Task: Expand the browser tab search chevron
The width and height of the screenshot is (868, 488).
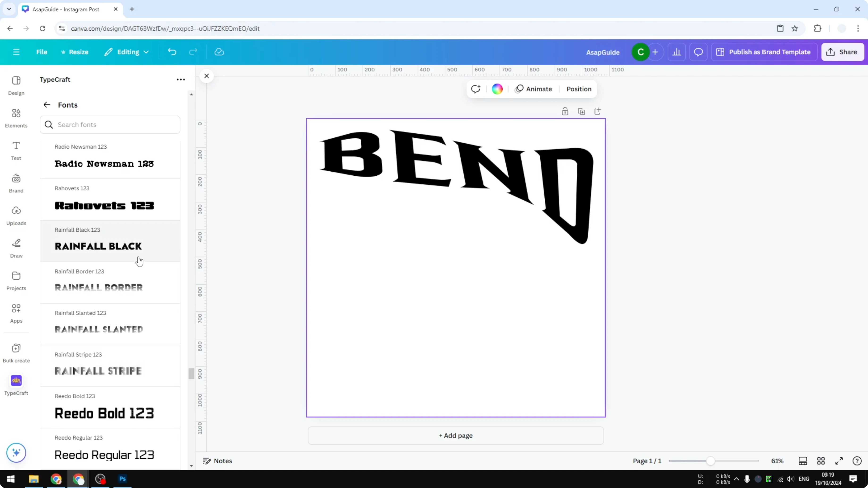Action: [x=9, y=9]
